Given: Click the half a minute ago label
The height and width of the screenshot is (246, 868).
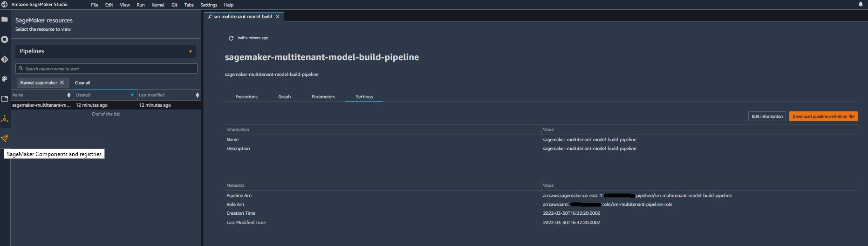Looking at the screenshot, I should 253,38.
